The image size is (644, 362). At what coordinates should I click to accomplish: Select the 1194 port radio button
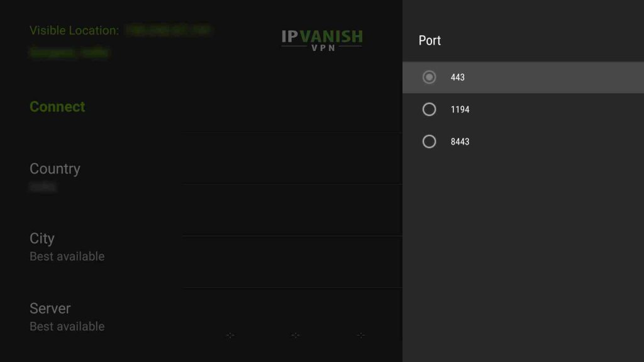click(429, 109)
